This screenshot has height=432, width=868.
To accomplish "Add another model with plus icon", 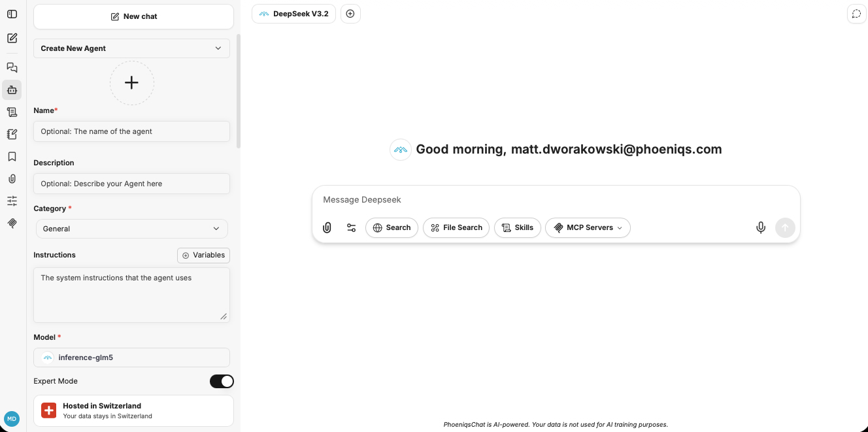I will 350,14.
